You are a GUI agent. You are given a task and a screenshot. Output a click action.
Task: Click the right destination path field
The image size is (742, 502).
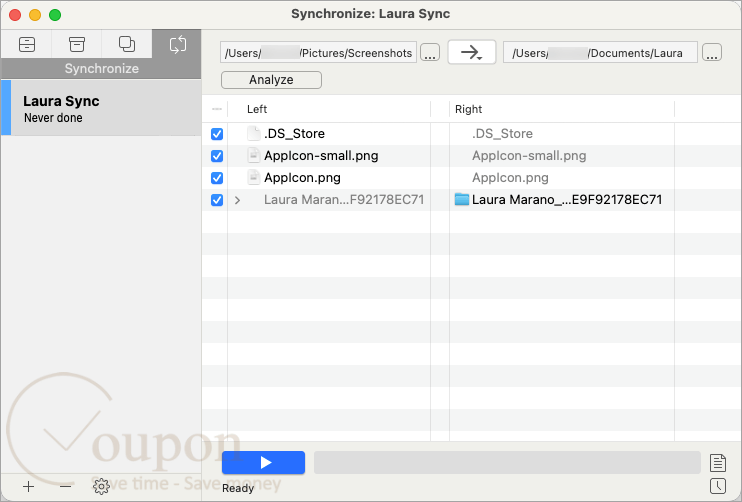[x=600, y=53]
